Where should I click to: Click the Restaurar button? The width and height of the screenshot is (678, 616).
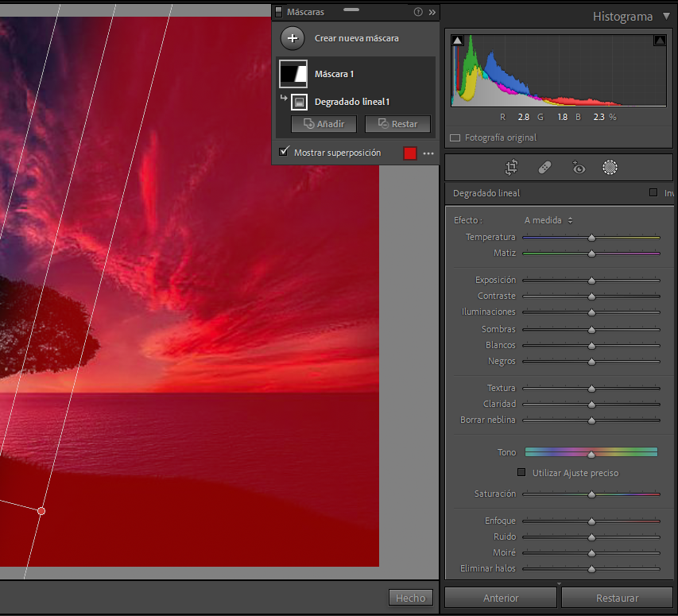point(617,598)
